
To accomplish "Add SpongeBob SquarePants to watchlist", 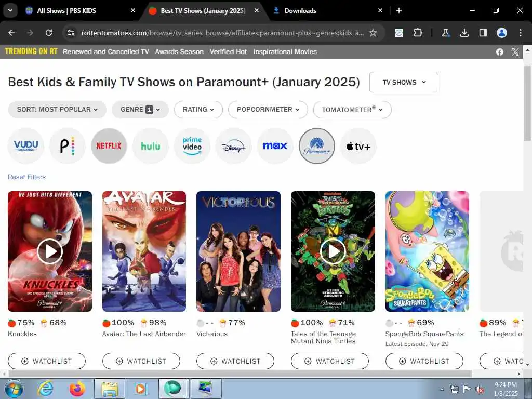I will (424, 361).
